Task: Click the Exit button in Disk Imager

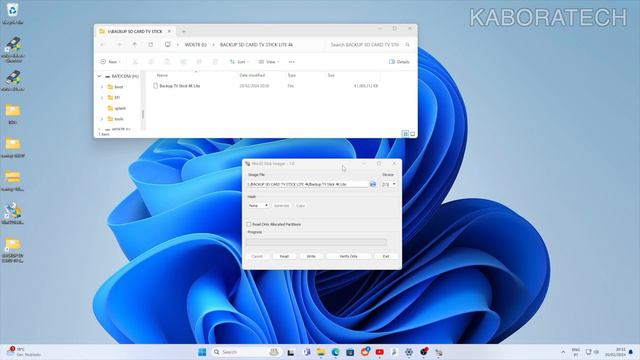Action: (386, 256)
